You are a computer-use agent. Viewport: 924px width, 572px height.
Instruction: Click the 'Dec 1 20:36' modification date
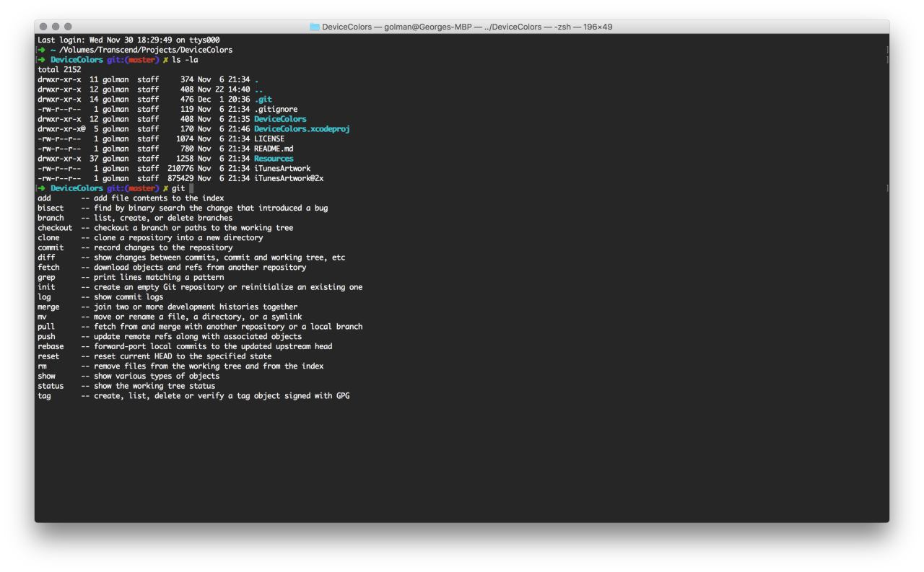tap(224, 100)
